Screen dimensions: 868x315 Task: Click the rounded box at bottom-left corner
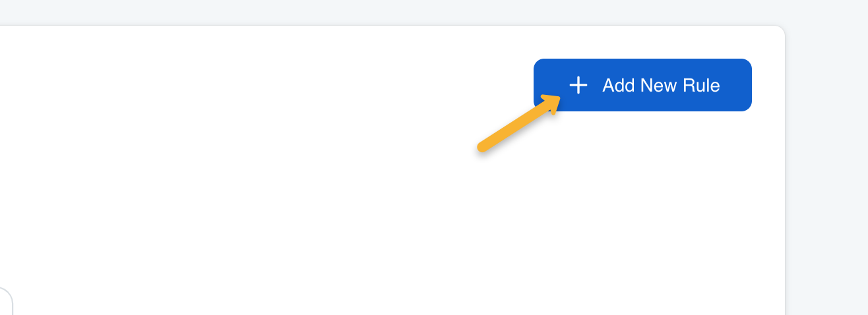(x=6, y=301)
